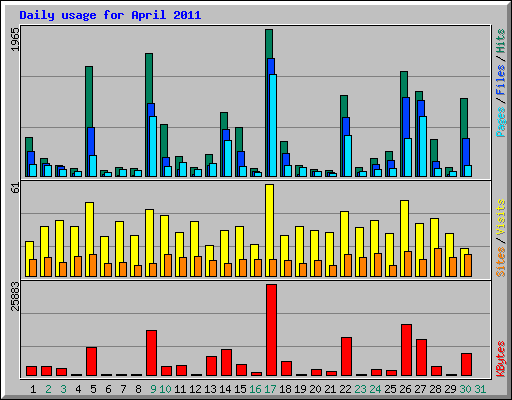Click day label 8
The width and height of the screenshot is (512, 400).
click(x=138, y=389)
